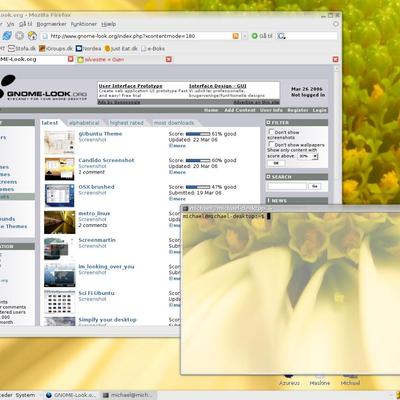This screenshot has width=400, height=400.
Task: Click the metro_linux thumbnail image
Action: click(x=60, y=222)
